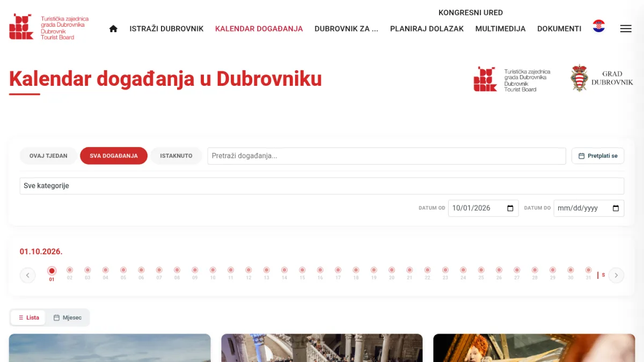Viewport: 644px width, 362px height.
Task: Open the middle event card image
Action: pos(322,348)
